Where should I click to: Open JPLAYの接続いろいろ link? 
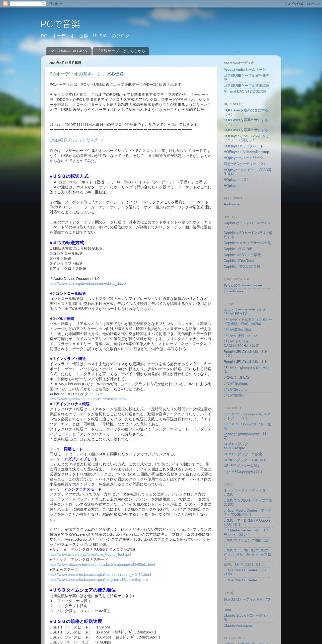pos(241,336)
